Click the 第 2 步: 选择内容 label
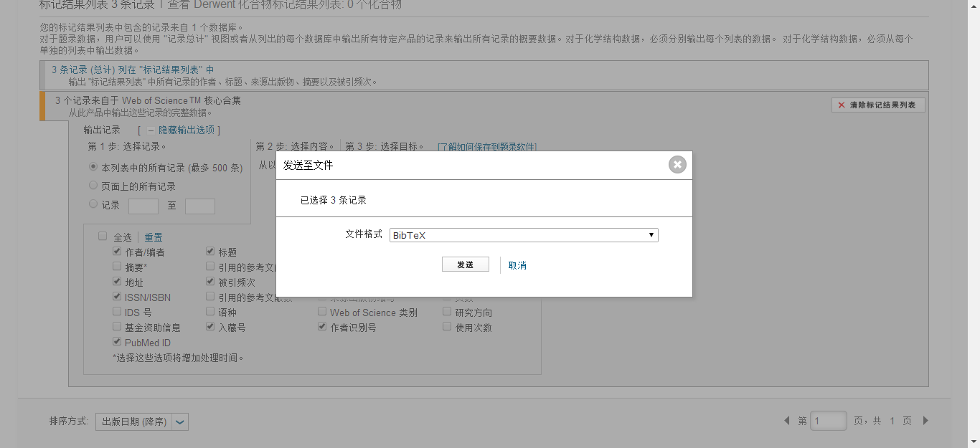 [x=295, y=146]
